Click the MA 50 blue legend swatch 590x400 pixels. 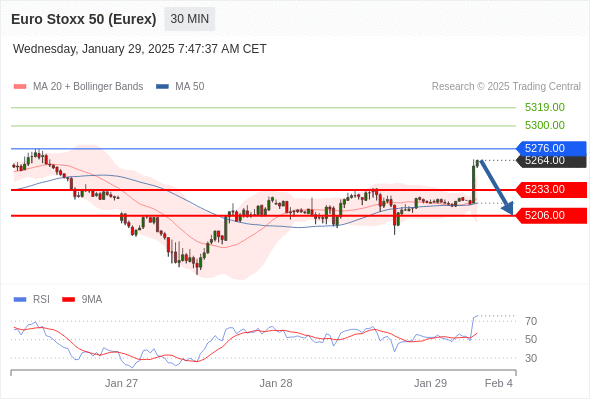(162, 87)
